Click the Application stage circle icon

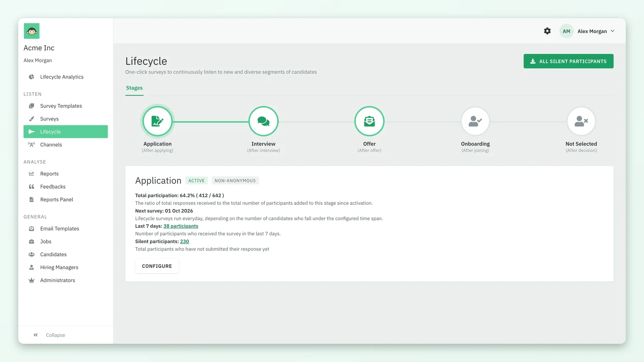coord(158,121)
